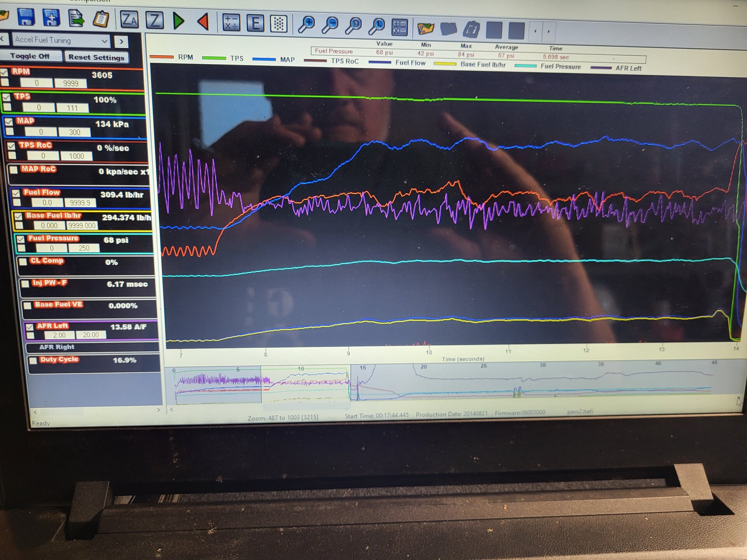Image resolution: width=747 pixels, height=560 pixels.
Task: Click next arrow beside Accel Fuel Tuning
Action: 121,41
